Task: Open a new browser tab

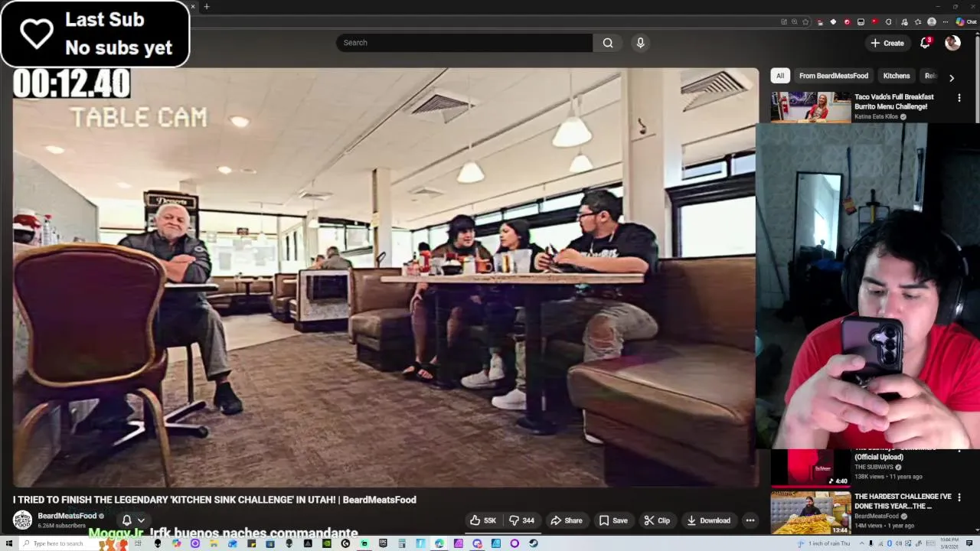Action: pos(206,7)
